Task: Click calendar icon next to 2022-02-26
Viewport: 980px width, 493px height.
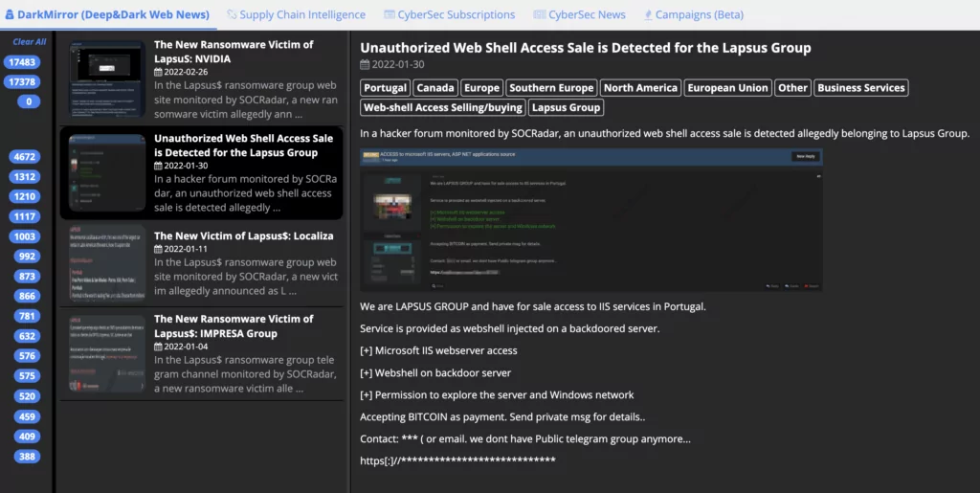Action: click(158, 72)
